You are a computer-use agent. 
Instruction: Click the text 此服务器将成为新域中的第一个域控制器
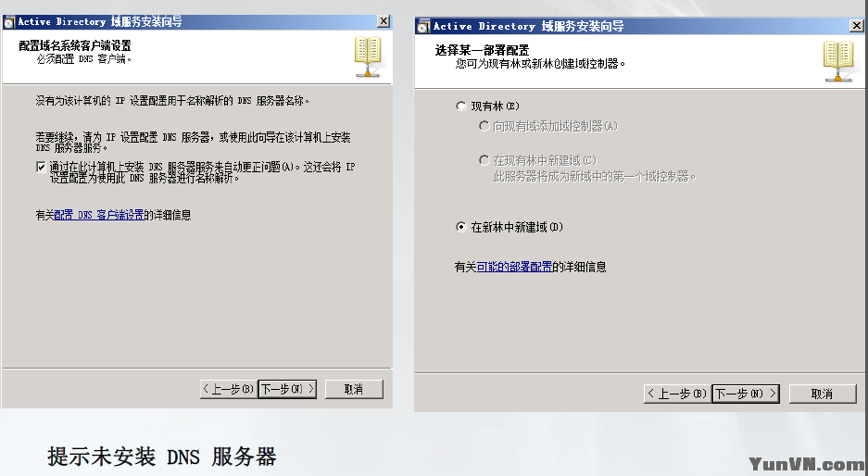595,177
